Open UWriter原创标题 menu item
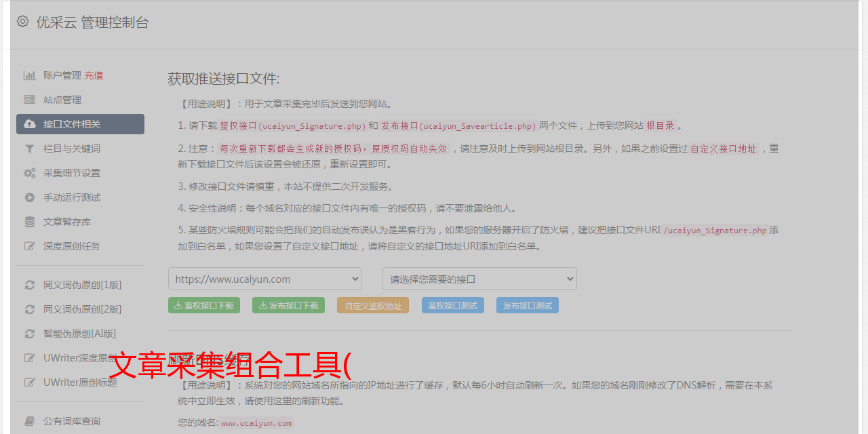This screenshot has height=434, width=868. (80, 382)
